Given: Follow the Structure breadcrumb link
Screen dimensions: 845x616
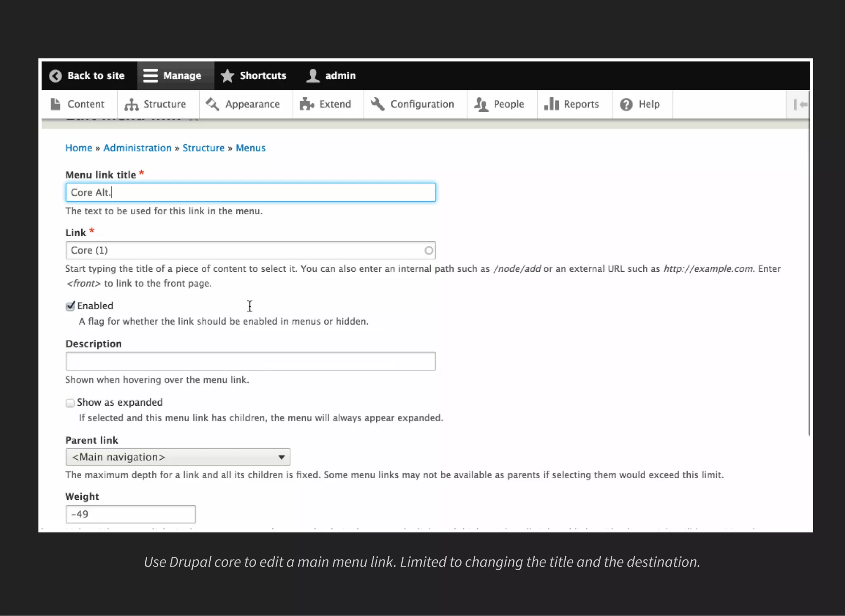Looking at the screenshot, I should 203,148.
